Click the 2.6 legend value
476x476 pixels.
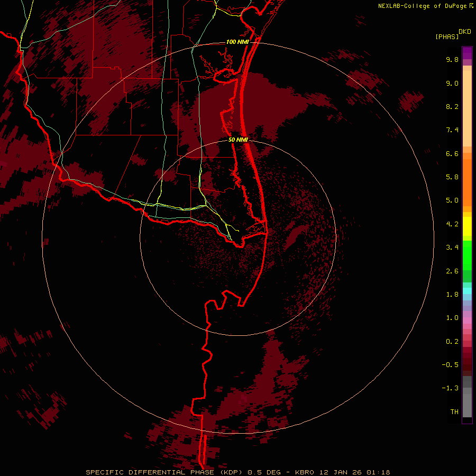coord(452,271)
